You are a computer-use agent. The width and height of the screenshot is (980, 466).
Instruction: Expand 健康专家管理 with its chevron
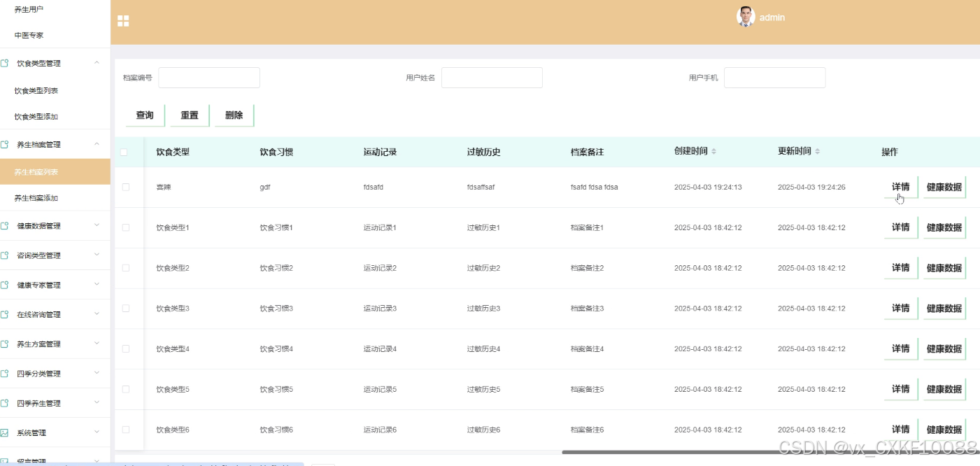click(x=97, y=285)
